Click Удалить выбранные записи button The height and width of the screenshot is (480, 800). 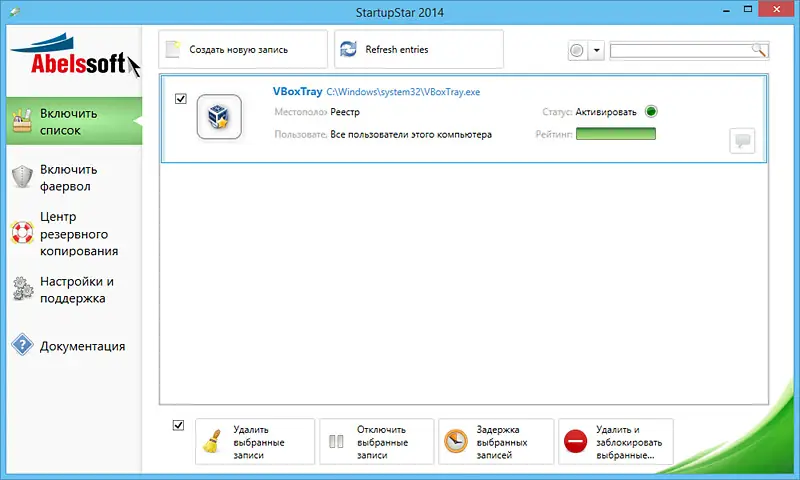[255, 442]
